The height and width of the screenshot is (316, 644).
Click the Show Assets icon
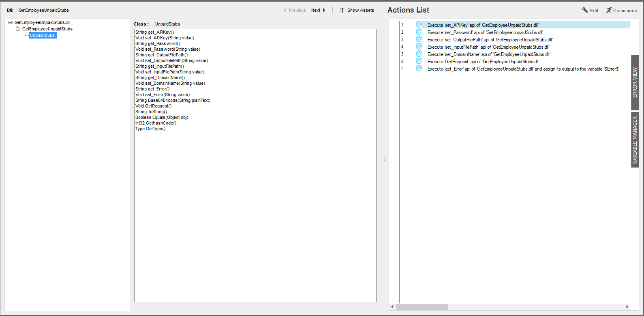[342, 10]
